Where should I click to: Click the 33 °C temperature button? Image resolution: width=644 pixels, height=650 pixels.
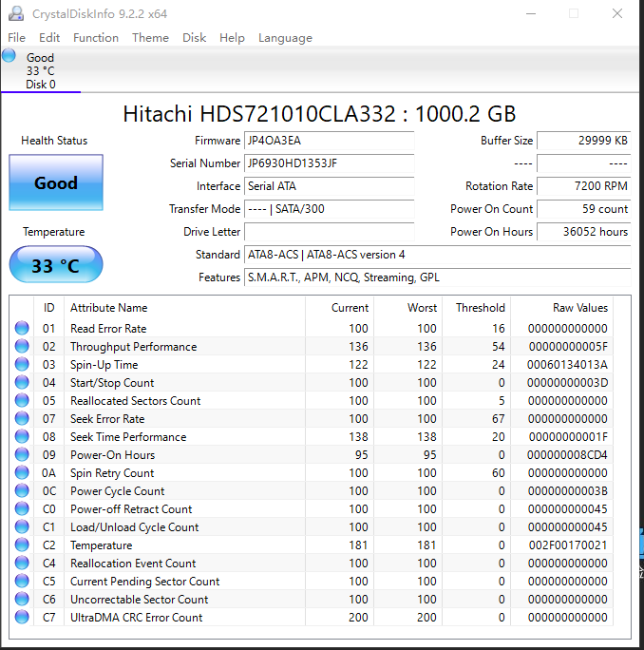tap(56, 264)
